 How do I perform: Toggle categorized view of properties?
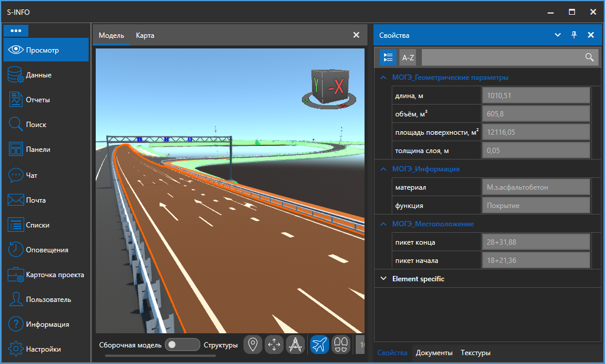388,57
